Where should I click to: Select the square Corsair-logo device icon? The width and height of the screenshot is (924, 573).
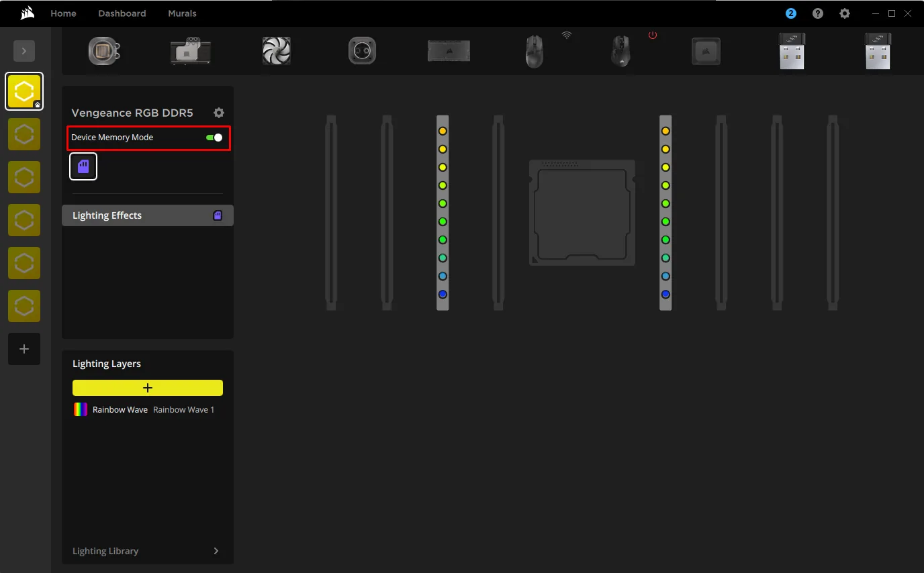(x=706, y=51)
